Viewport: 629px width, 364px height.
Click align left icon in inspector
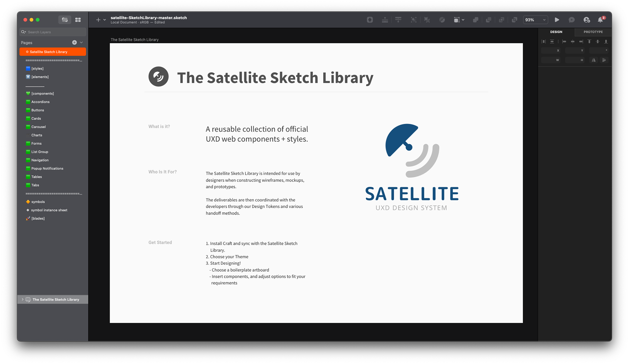click(564, 42)
